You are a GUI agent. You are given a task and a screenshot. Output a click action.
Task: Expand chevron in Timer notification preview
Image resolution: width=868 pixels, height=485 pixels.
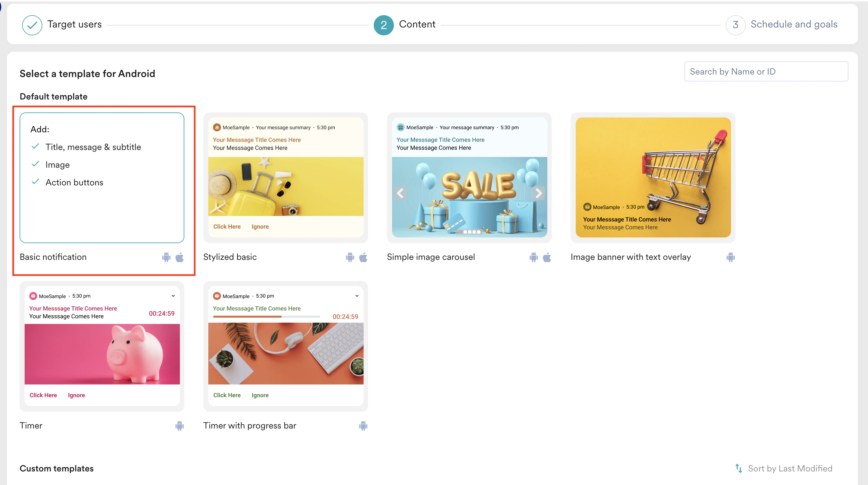173,296
